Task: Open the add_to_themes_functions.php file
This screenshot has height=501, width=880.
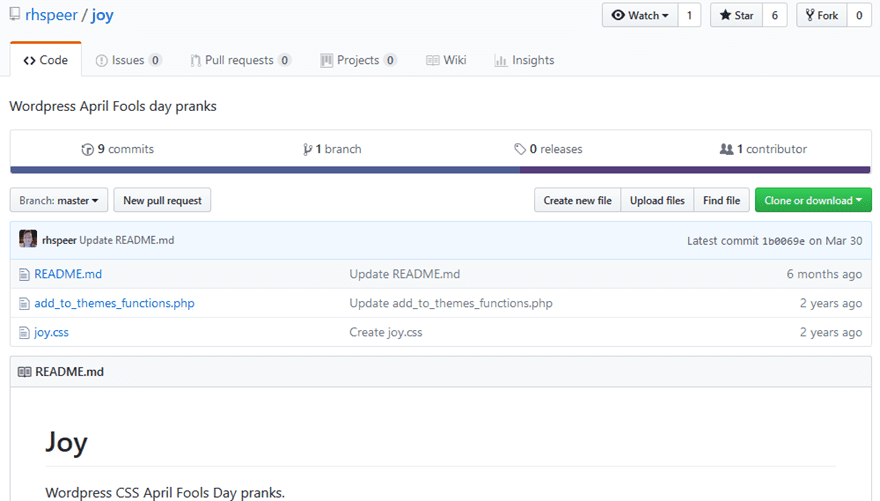Action: click(114, 303)
